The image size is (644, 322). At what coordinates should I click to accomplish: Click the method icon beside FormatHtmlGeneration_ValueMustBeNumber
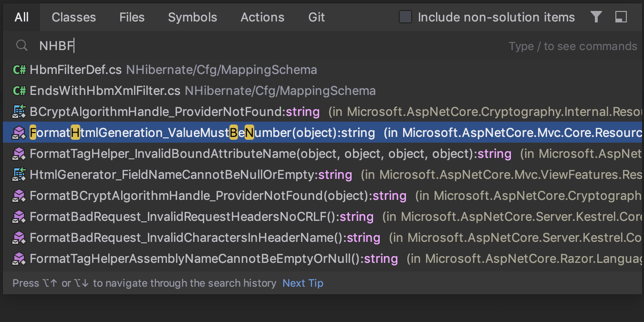click(x=19, y=133)
